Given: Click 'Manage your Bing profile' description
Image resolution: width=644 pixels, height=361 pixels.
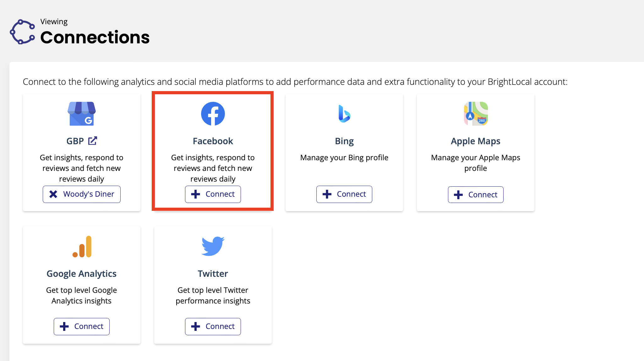Looking at the screenshot, I should pos(344,158).
